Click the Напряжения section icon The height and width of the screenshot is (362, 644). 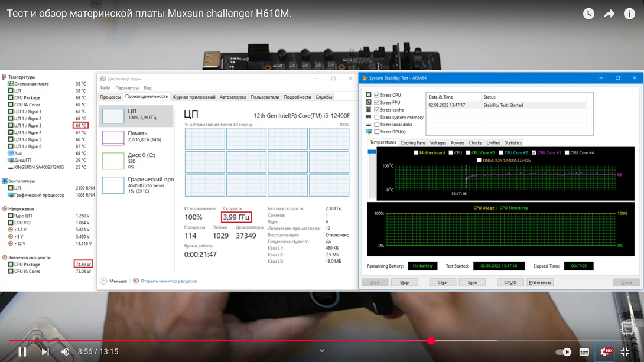pyautogui.click(x=5, y=209)
